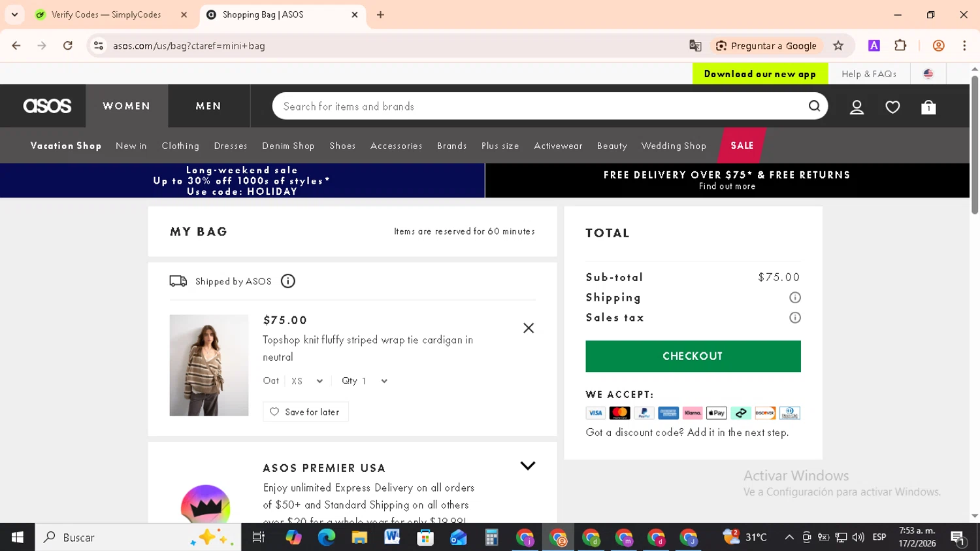The width and height of the screenshot is (980, 551).
Task: Open Accessories menu
Action: [397, 146]
